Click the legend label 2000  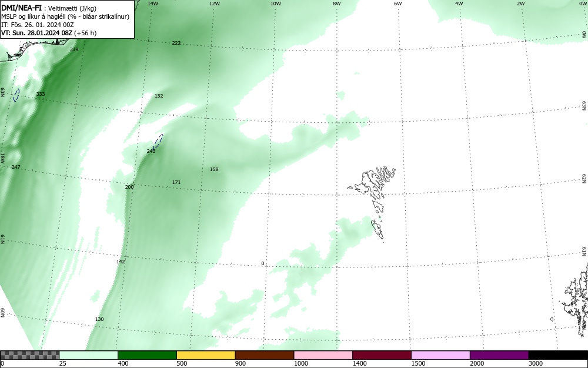coord(477,363)
